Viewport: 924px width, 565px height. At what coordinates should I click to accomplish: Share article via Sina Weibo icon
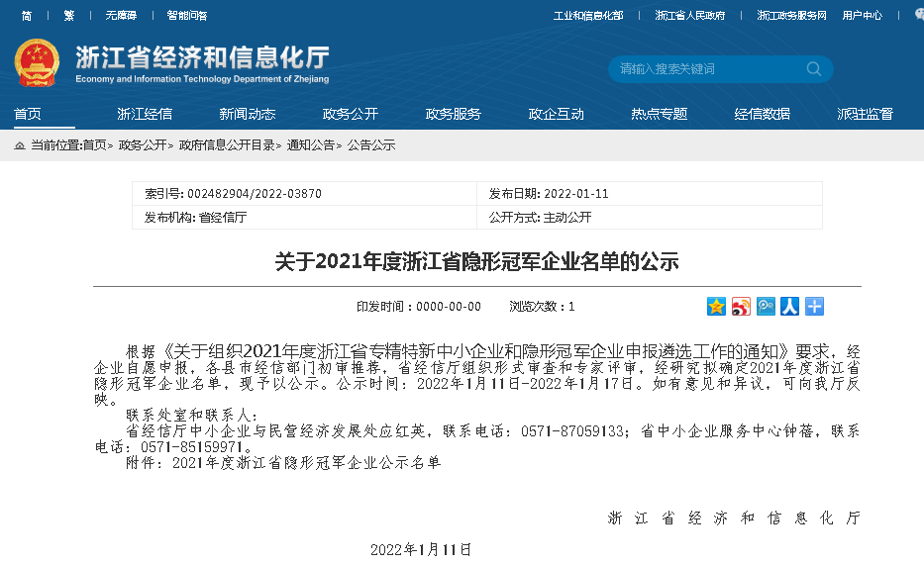tap(741, 307)
